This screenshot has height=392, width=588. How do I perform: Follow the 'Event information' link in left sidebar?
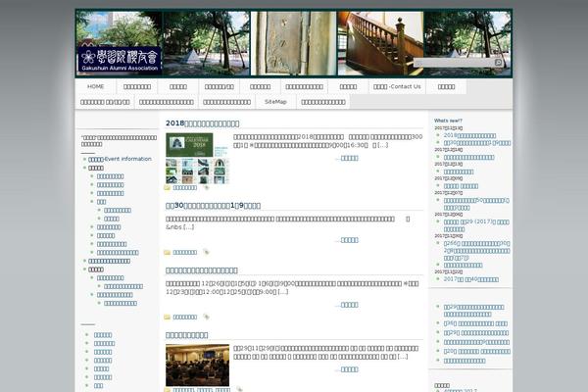[x=120, y=159]
